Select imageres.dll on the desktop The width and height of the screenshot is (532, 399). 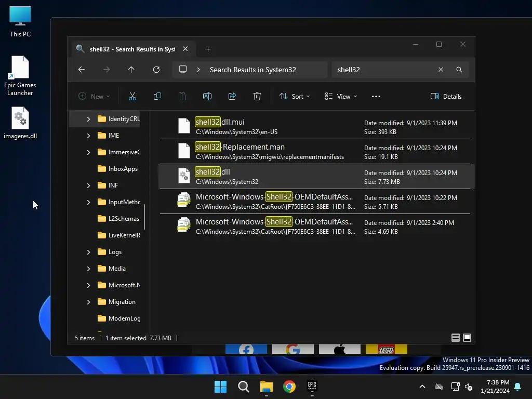tap(20, 123)
